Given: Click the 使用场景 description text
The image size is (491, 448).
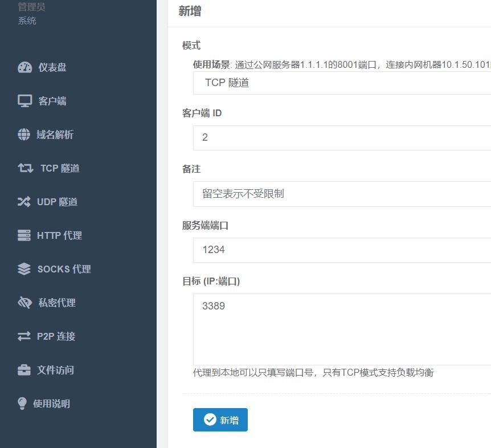Looking at the screenshot, I should 342,64.
